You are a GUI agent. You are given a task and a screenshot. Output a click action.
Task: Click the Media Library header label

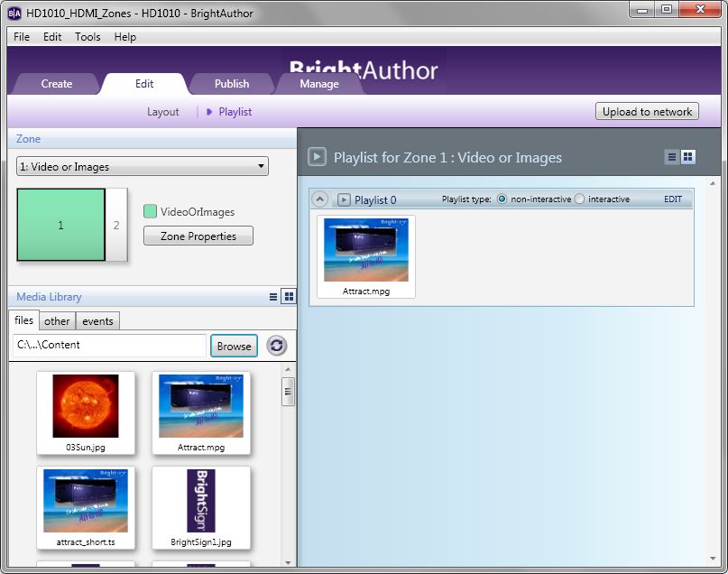[49, 297]
